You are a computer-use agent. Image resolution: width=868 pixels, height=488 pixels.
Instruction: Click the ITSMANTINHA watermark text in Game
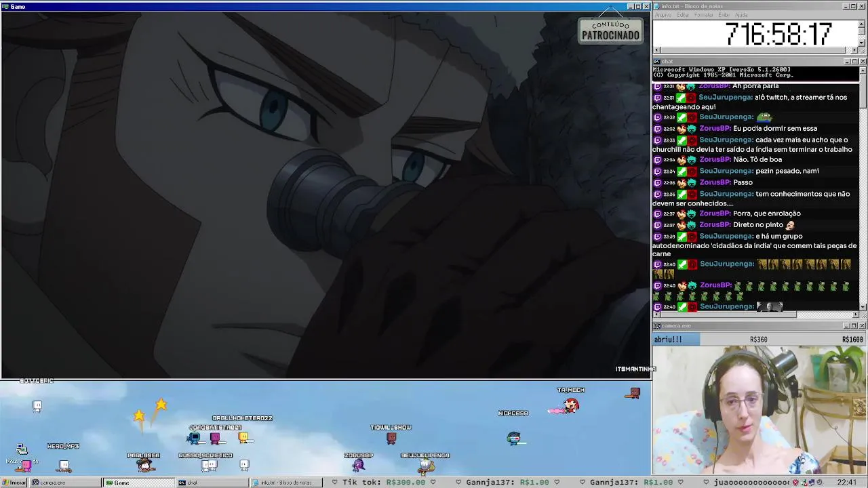point(635,369)
